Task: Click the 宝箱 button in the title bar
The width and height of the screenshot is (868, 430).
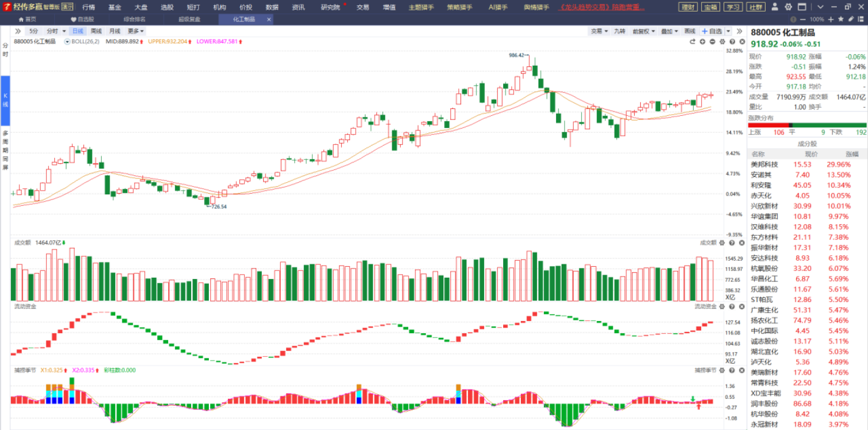Action: tap(710, 7)
